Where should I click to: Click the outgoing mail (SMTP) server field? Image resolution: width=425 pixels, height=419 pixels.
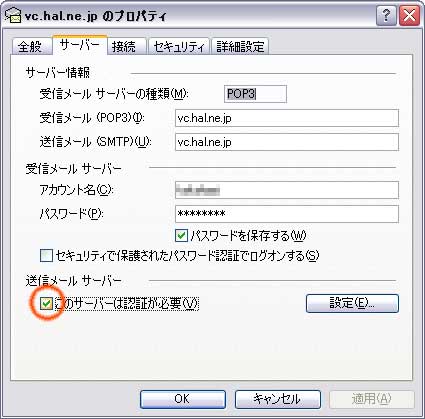tap(287, 142)
